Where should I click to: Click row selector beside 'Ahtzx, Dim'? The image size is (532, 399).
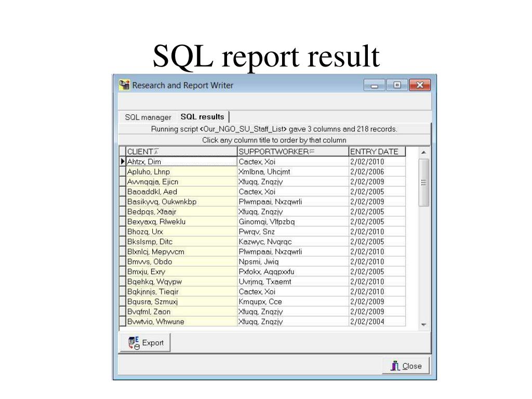click(x=123, y=162)
